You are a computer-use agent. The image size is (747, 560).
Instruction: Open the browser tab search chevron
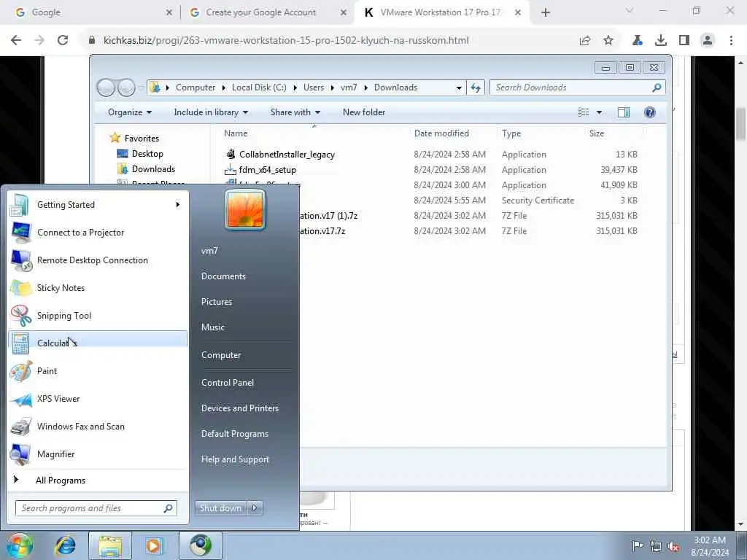tap(630, 11)
